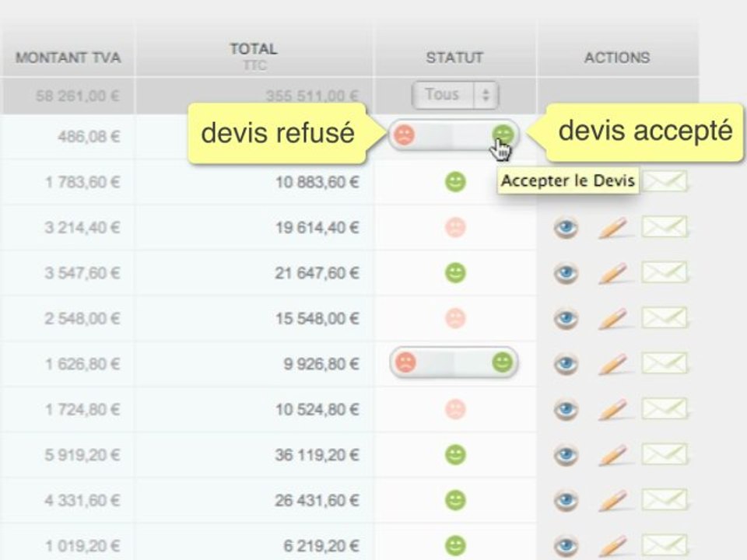Select the TVA amount 1 783,60 €

coord(82,182)
